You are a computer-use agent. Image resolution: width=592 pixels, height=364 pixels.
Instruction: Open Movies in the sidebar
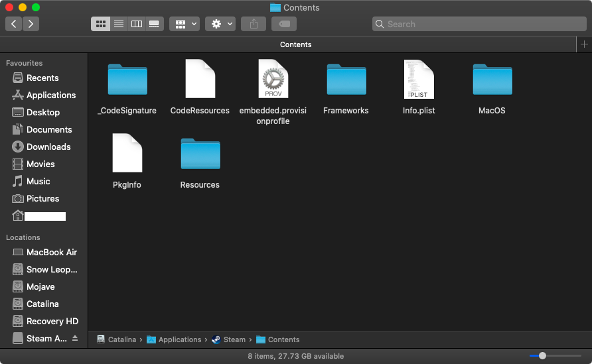coord(42,164)
